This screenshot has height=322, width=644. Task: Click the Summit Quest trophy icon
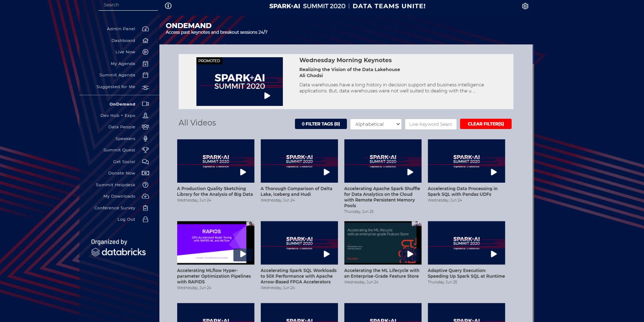145,150
